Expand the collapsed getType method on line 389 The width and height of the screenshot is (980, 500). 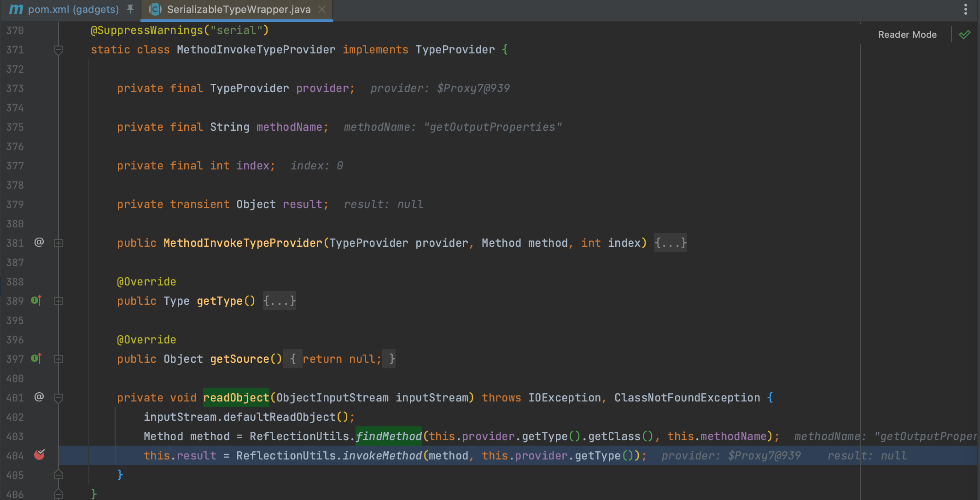[x=60, y=301]
